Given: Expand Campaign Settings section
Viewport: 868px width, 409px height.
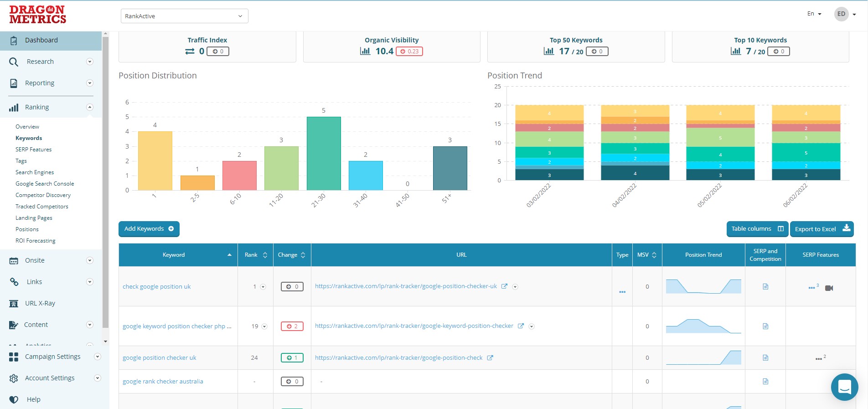Looking at the screenshot, I should pos(97,357).
